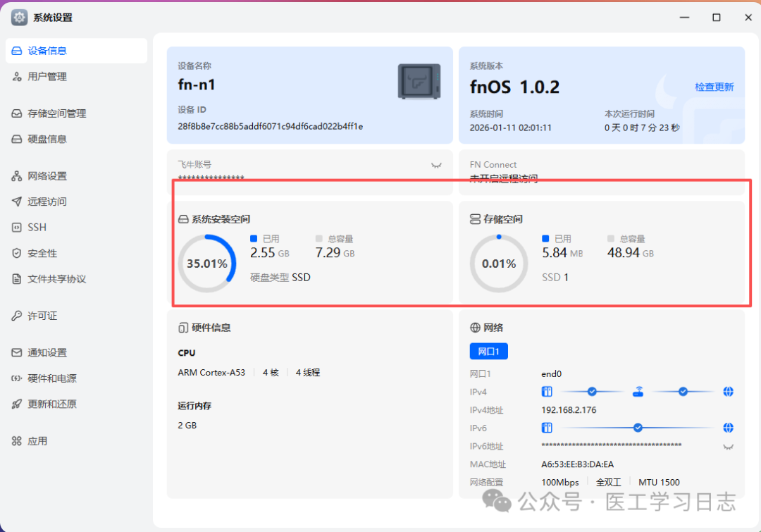The image size is (761, 532).
Task: Click the 检查更新 link
Action: (x=714, y=87)
